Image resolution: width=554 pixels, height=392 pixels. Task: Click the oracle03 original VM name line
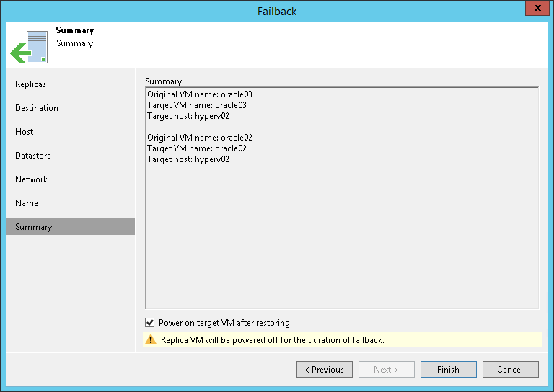pyautogui.click(x=200, y=94)
